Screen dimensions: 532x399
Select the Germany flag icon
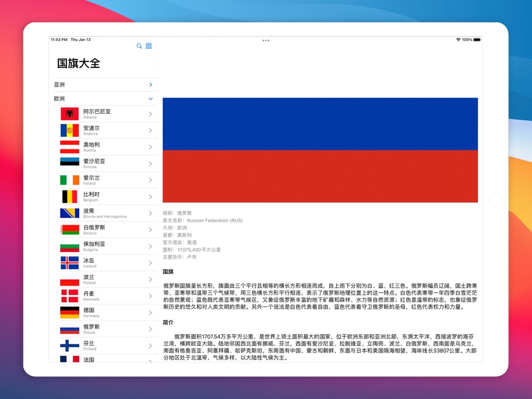point(70,312)
